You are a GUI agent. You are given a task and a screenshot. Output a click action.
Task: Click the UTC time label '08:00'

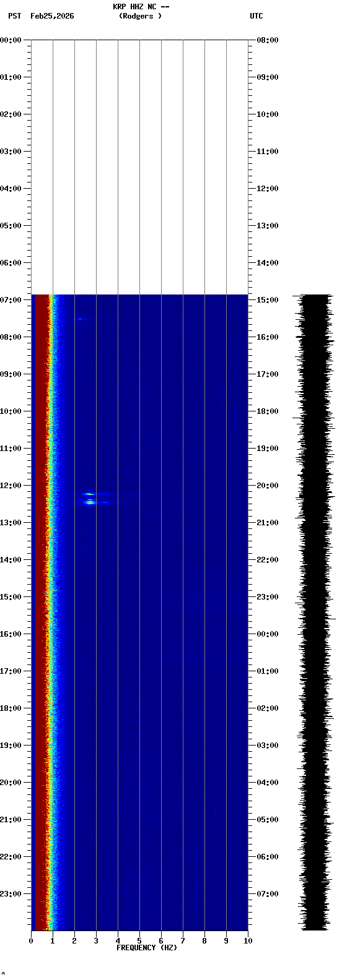(268, 40)
